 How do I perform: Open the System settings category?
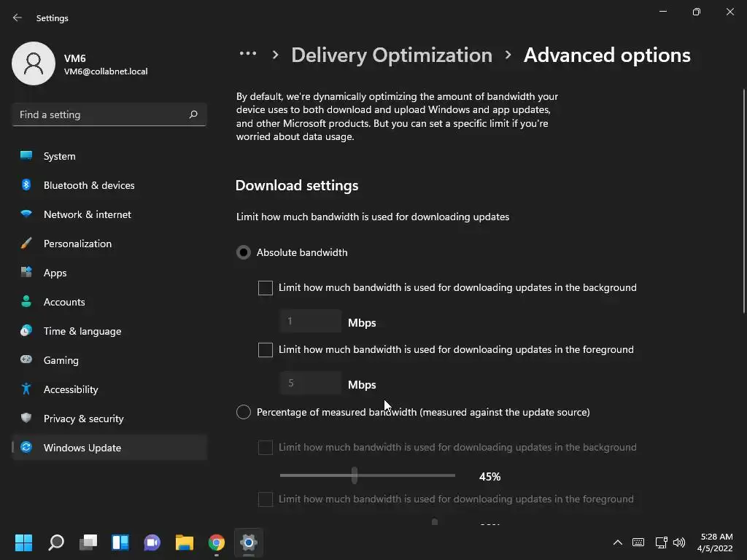pos(109,156)
